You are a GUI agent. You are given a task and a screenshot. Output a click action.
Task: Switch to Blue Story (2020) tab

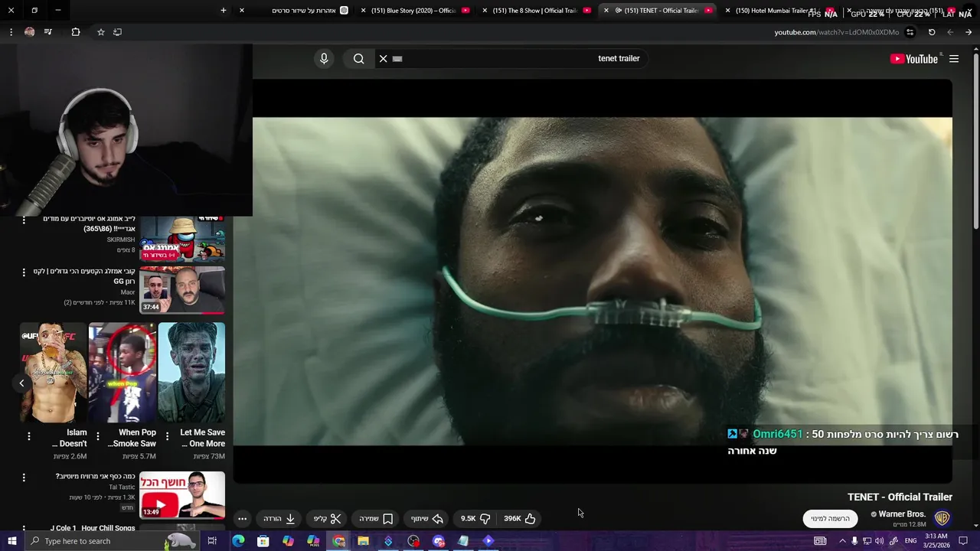(414, 11)
